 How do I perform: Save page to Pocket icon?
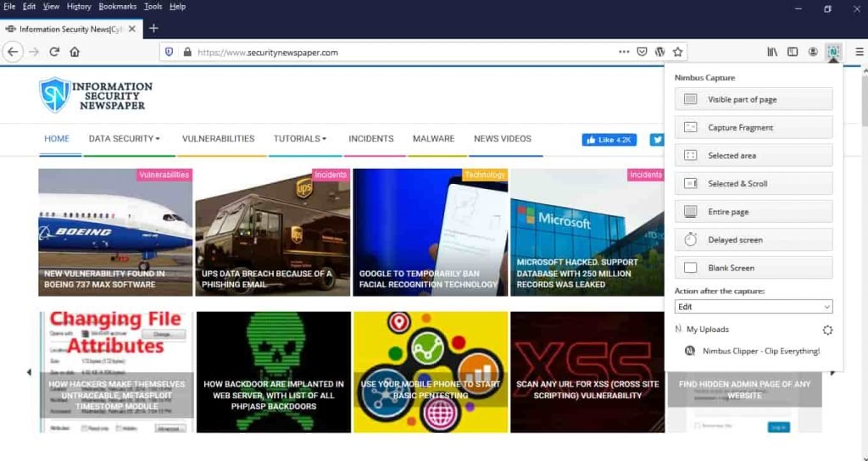tap(642, 52)
